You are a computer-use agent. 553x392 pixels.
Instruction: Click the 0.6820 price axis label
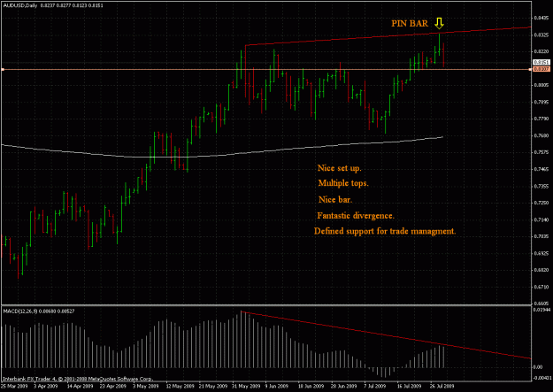pyautogui.click(x=541, y=270)
